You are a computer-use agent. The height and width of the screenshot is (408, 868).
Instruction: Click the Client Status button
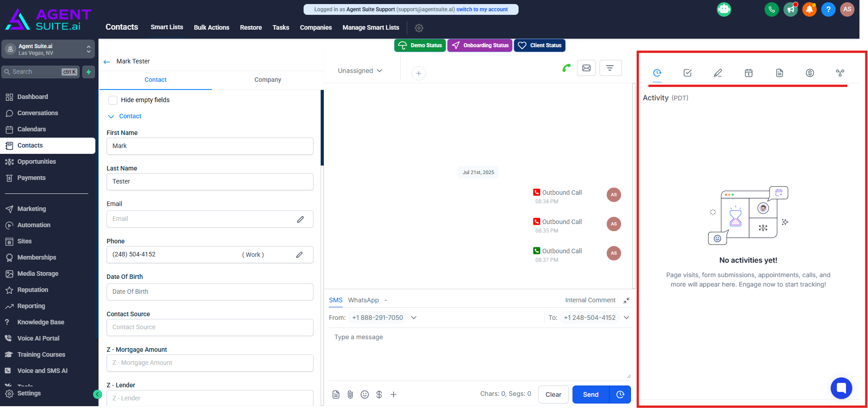point(540,45)
